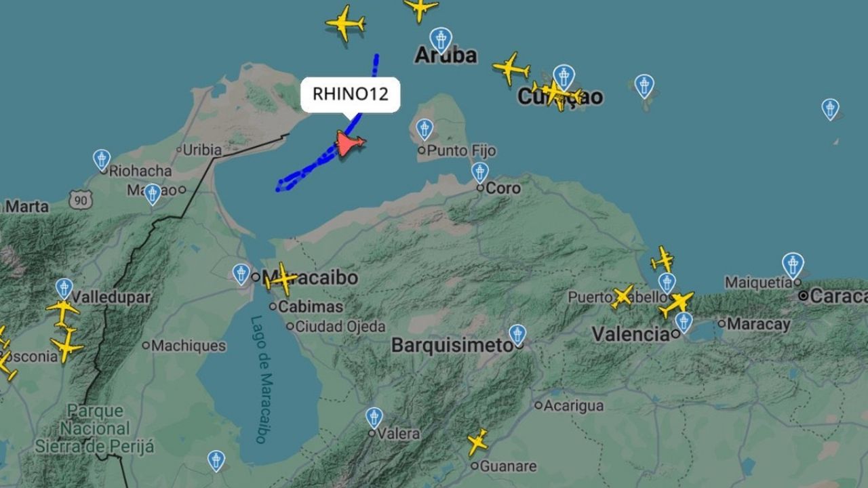Click the yellow plane near Guanare

click(x=477, y=443)
